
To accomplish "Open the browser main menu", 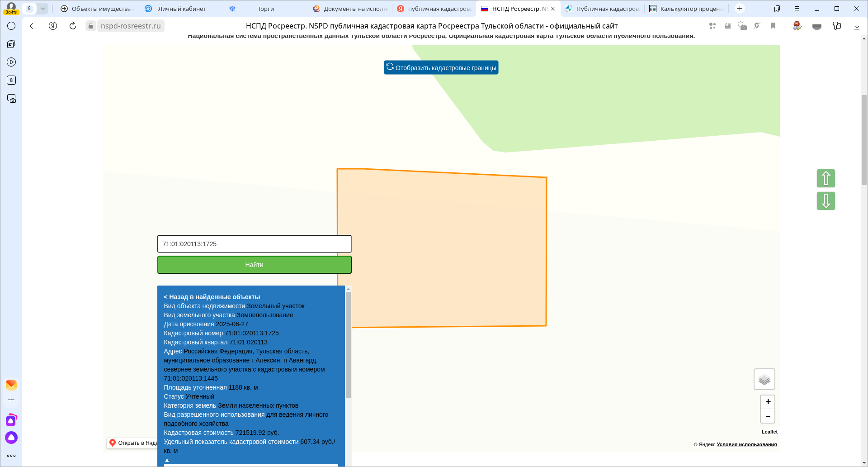I will 797,9.
